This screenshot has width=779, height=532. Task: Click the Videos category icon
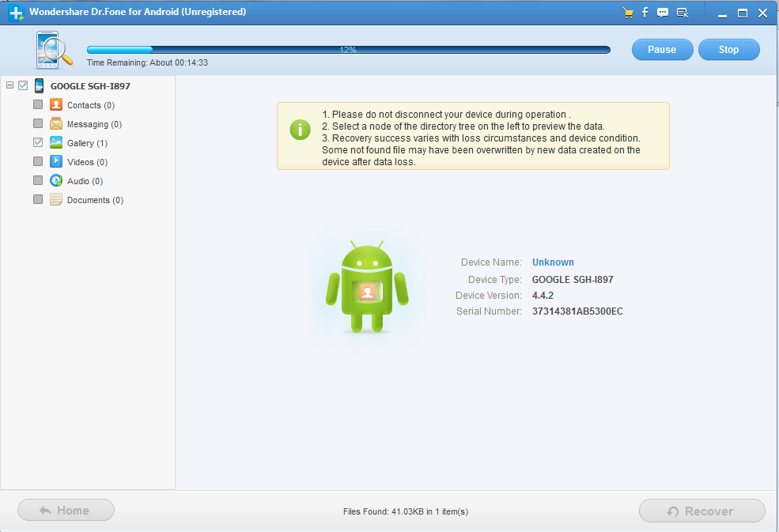(x=56, y=162)
